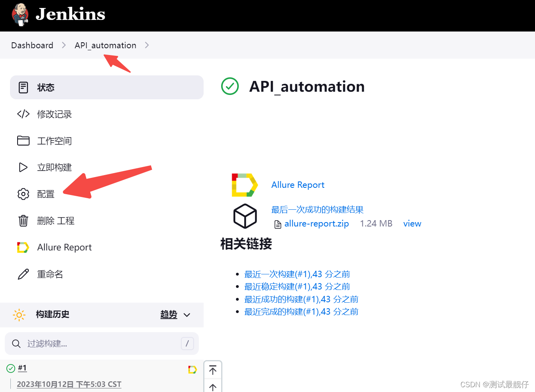The image size is (535, 392).
Task: Download allure-report.zip artifact
Action: tap(317, 224)
